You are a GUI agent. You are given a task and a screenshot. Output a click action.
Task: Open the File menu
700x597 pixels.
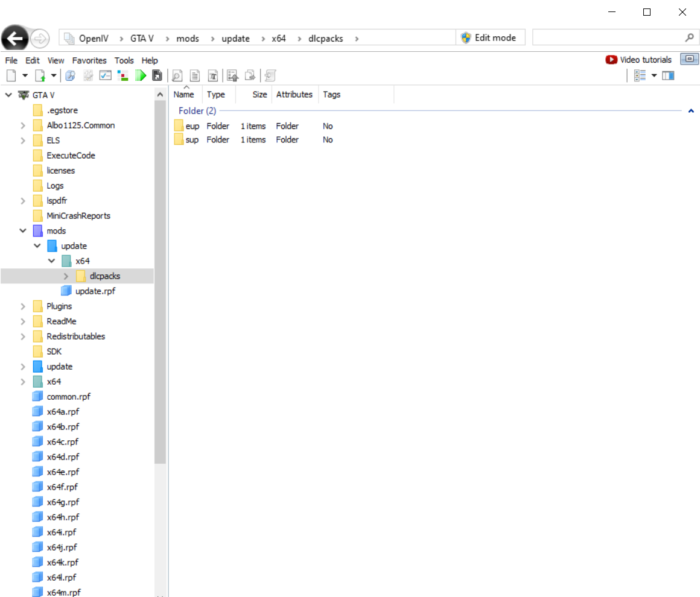point(11,60)
